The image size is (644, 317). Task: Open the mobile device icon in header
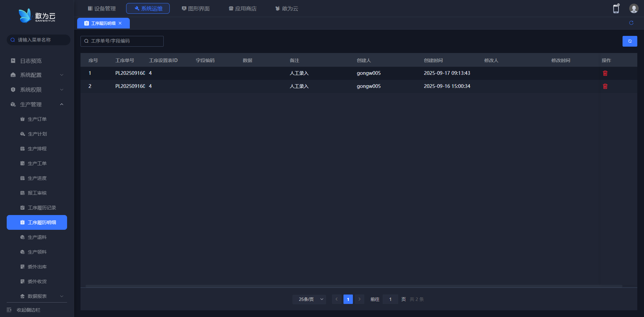coord(616,8)
